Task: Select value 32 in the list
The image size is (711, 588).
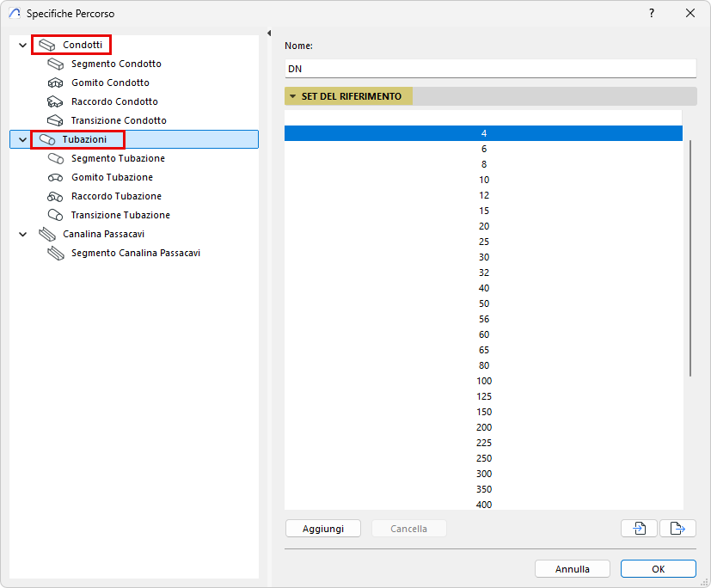Action: pyautogui.click(x=483, y=273)
